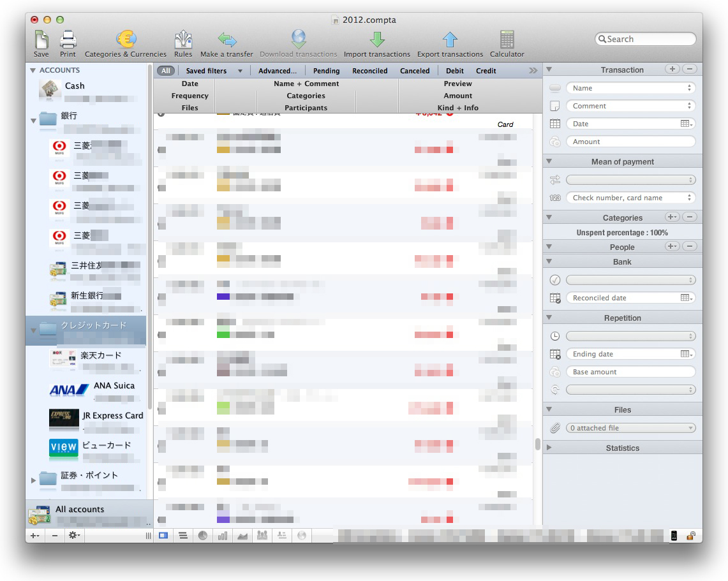Viewport: 728px width, 581px height.
Task: Open Categories & Currencies from the toolbar
Action: tap(126, 40)
